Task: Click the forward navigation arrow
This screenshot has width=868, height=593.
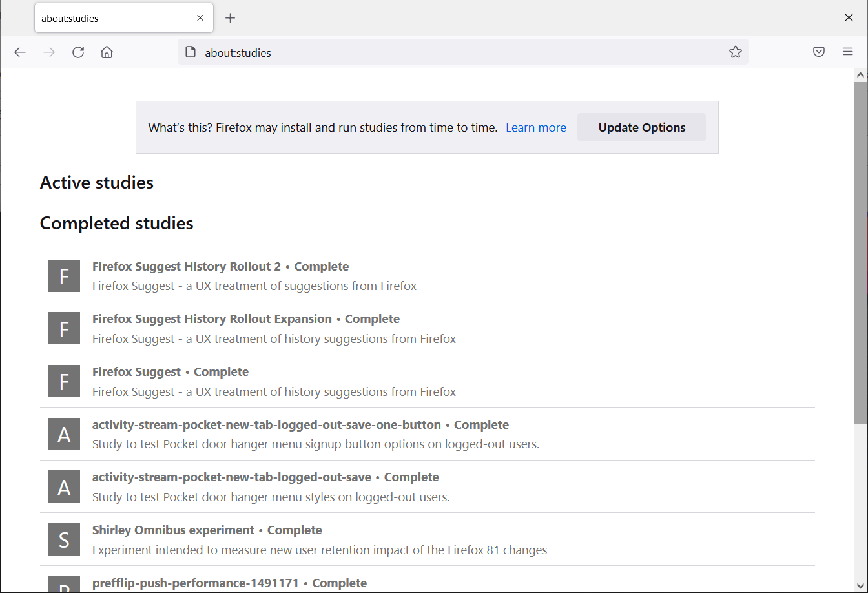Action: tap(49, 52)
